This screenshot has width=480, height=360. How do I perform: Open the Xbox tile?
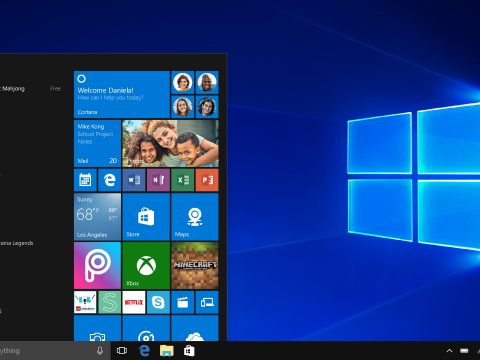click(x=146, y=266)
